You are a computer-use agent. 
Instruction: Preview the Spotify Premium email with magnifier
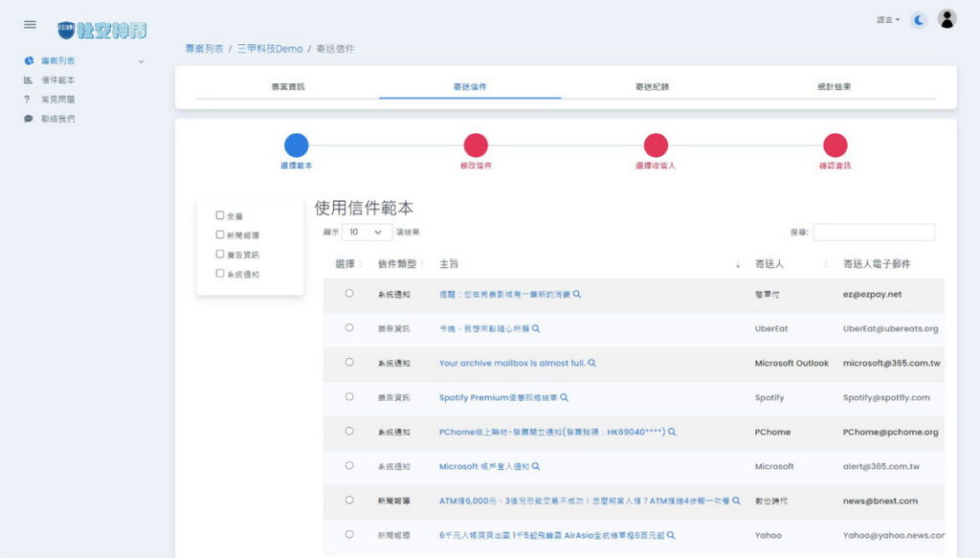[x=564, y=397]
